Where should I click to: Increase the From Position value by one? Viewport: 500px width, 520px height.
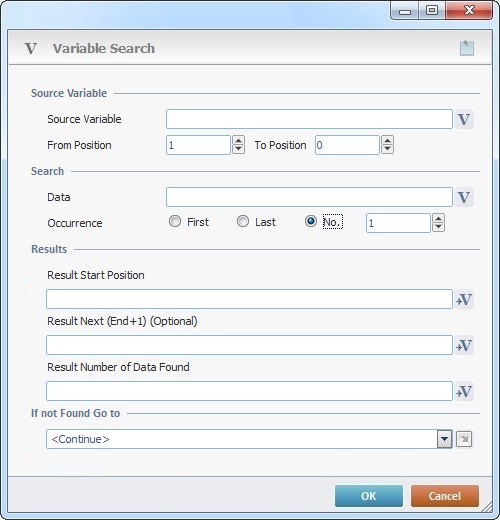[x=238, y=140]
